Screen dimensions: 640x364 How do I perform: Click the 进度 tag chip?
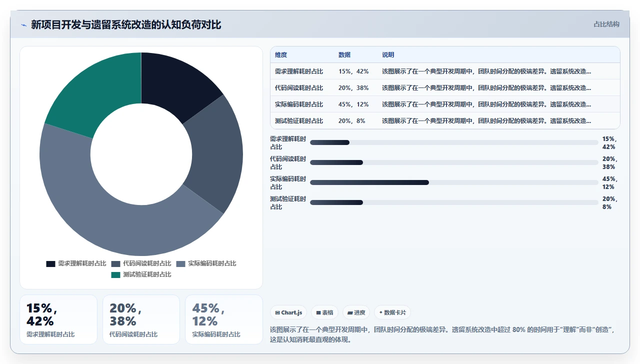point(356,312)
